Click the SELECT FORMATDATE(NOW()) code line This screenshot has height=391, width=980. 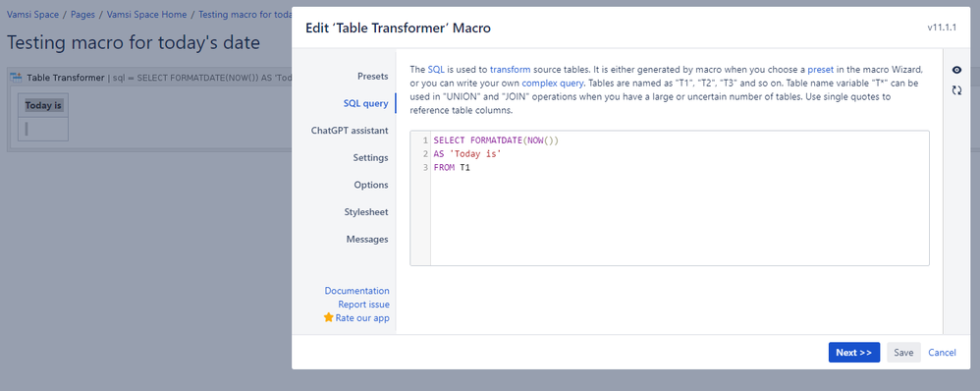coord(496,140)
